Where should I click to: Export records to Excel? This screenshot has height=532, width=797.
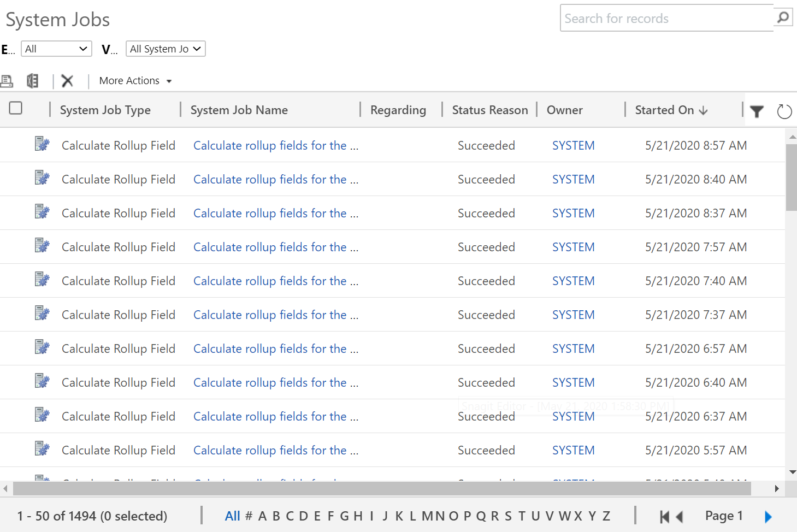(32, 80)
